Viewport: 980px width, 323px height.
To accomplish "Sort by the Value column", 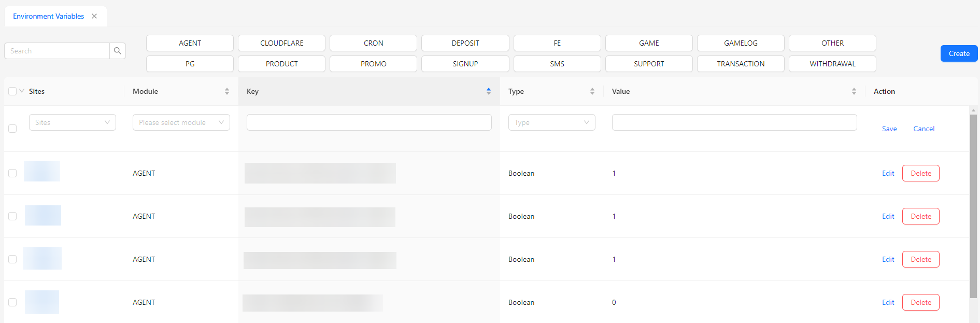I will (854, 91).
